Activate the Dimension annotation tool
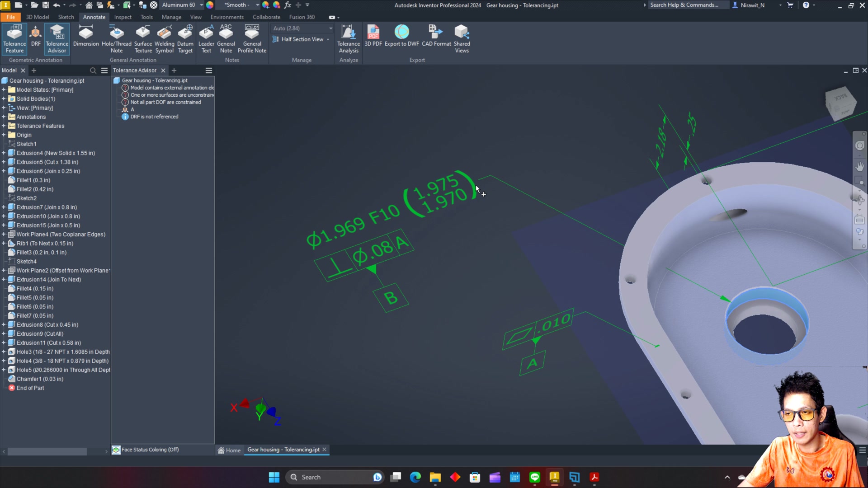The height and width of the screenshot is (488, 868). (x=86, y=36)
